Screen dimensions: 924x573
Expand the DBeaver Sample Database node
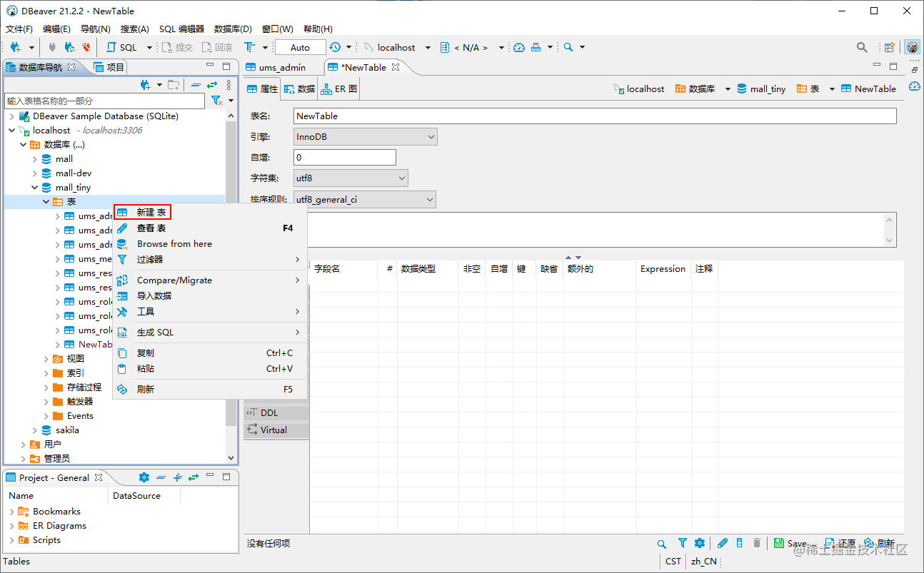(11, 116)
